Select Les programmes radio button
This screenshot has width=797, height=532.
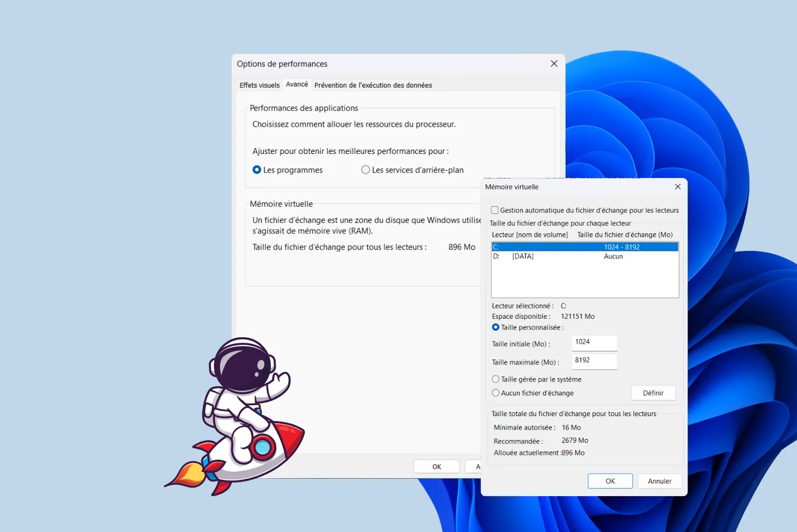coord(256,170)
